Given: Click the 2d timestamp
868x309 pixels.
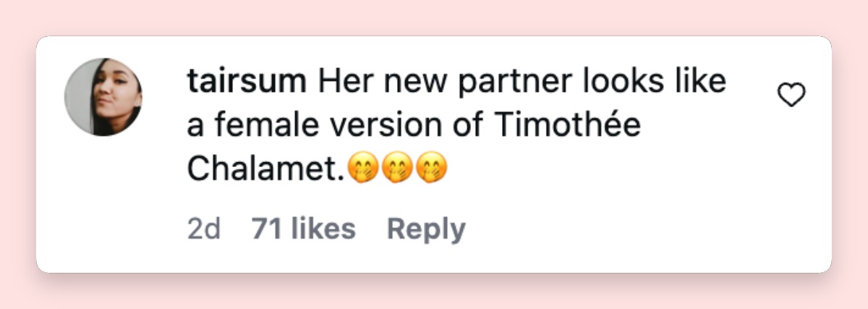Looking at the screenshot, I should pyautogui.click(x=203, y=229).
